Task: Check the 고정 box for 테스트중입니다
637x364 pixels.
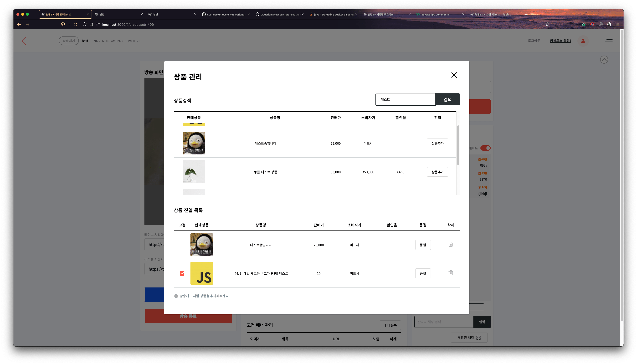Action: point(182,245)
